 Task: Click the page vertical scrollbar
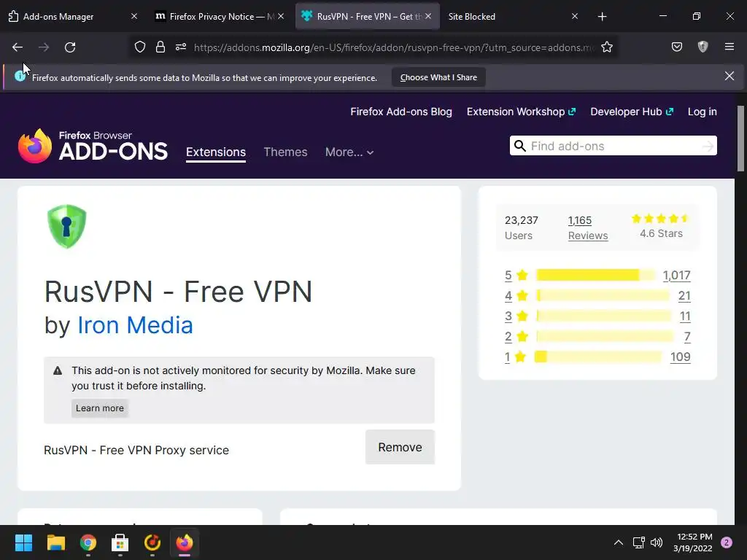coord(740,138)
